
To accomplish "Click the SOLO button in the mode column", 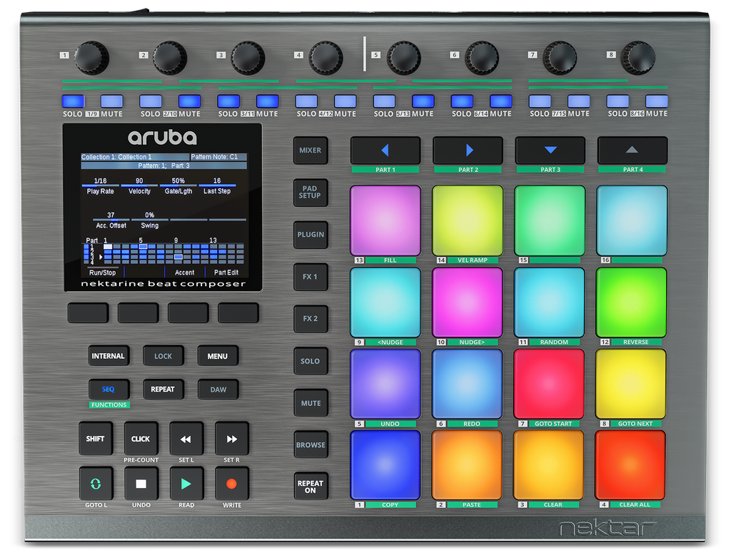I will pos(311,361).
